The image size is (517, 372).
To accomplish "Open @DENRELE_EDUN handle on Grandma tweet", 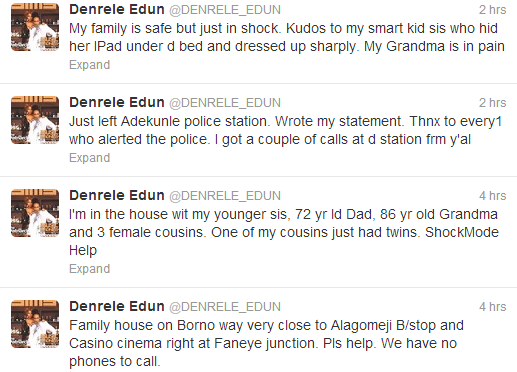I will (x=225, y=196).
